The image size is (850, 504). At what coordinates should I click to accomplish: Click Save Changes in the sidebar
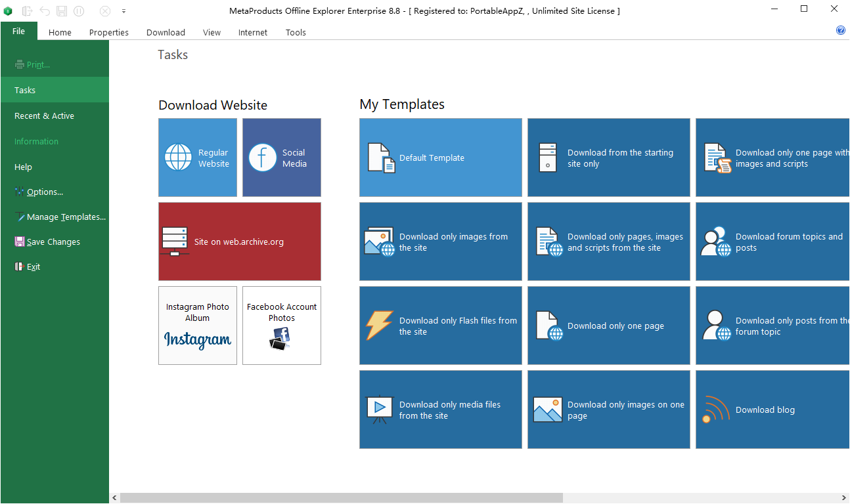coord(53,242)
